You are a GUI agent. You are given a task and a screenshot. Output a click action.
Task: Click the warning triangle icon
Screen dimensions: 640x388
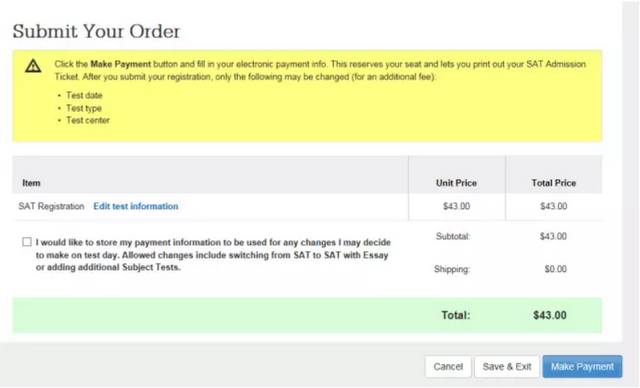click(33, 66)
